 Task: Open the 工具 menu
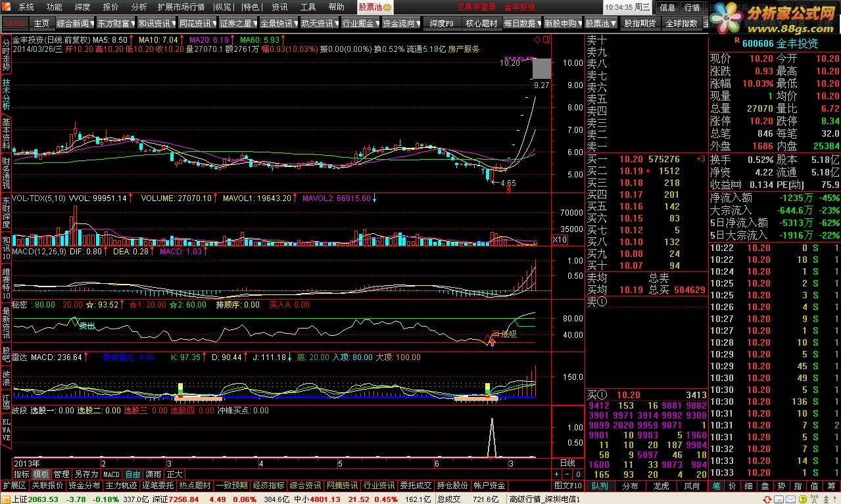point(308,7)
